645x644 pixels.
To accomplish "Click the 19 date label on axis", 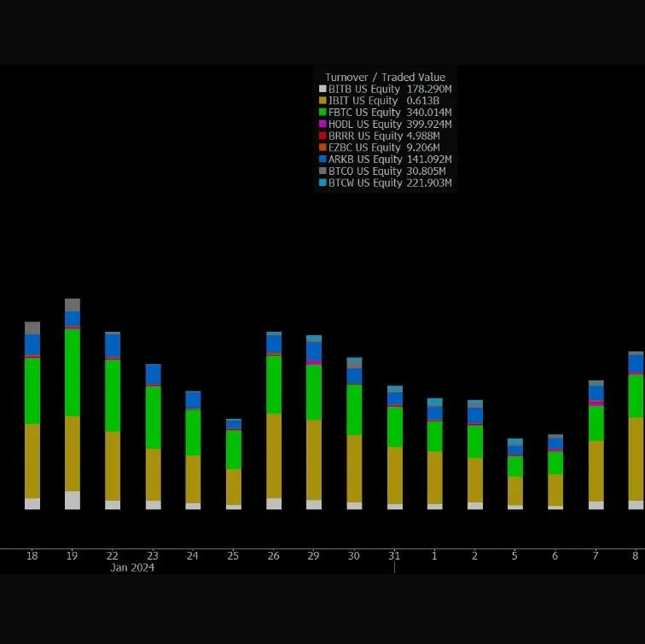I will tap(72, 556).
